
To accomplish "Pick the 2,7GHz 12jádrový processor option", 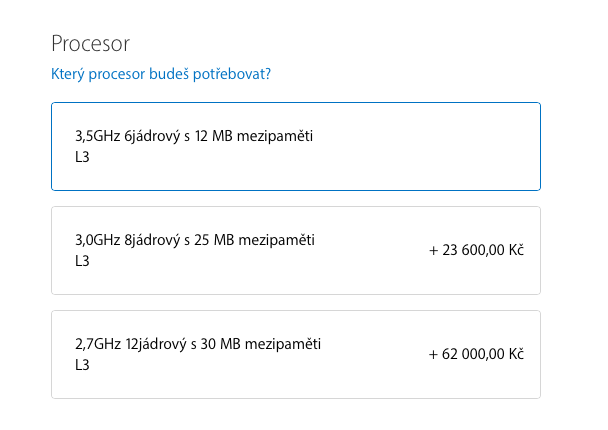I will coord(295,354).
